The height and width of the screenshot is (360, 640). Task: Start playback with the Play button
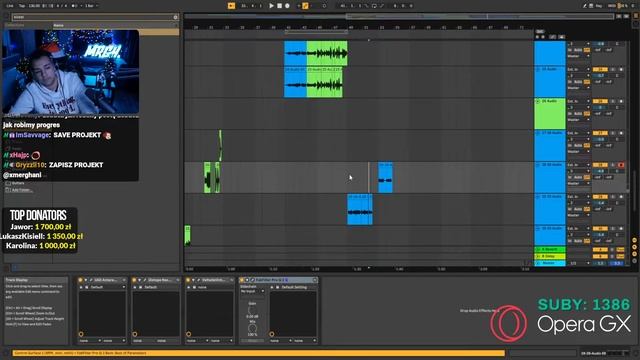(x=271, y=6)
